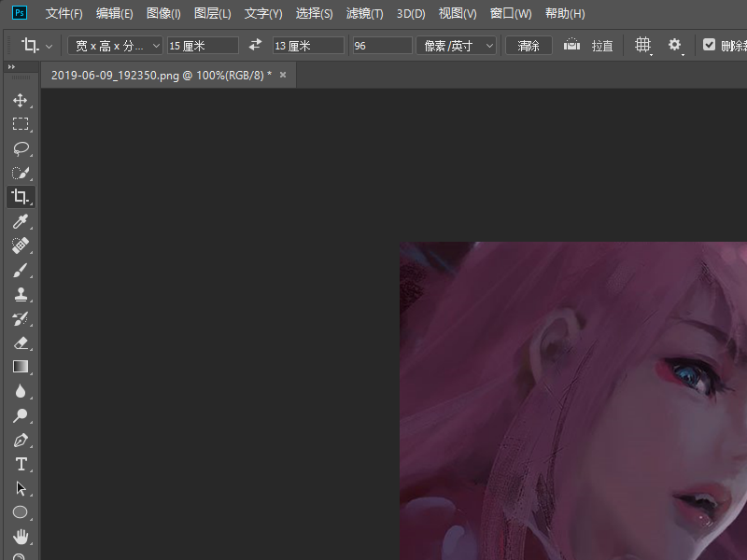The width and height of the screenshot is (747, 560).
Task: Click the width field showing 15 厘米
Action: (203, 46)
